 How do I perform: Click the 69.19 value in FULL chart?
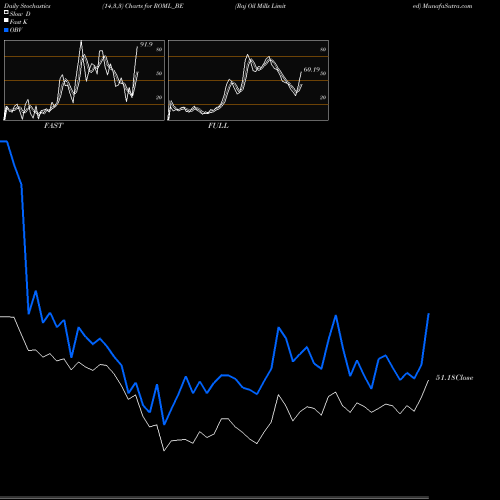click(x=312, y=70)
